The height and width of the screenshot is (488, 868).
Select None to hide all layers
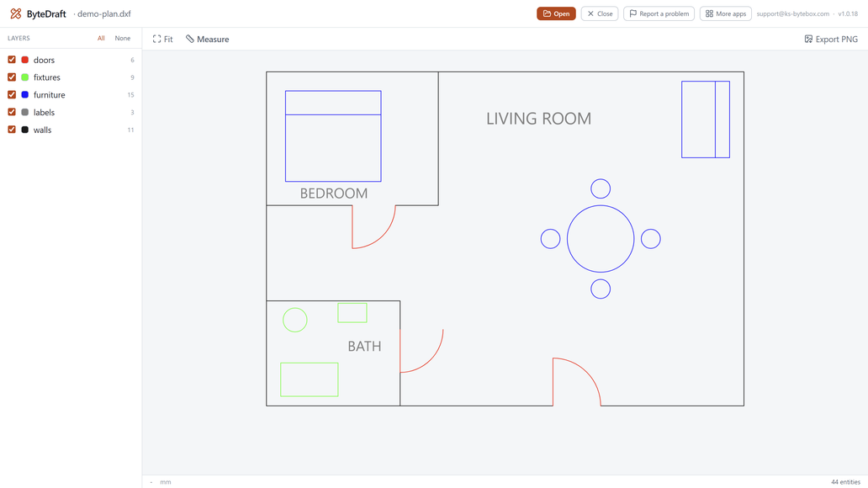[x=122, y=38]
